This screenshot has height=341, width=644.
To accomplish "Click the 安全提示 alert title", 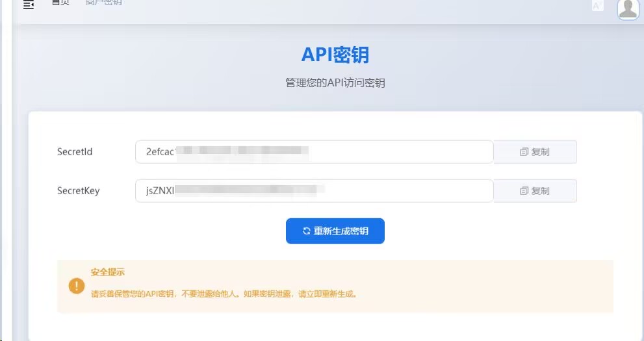I will [x=107, y=272].
